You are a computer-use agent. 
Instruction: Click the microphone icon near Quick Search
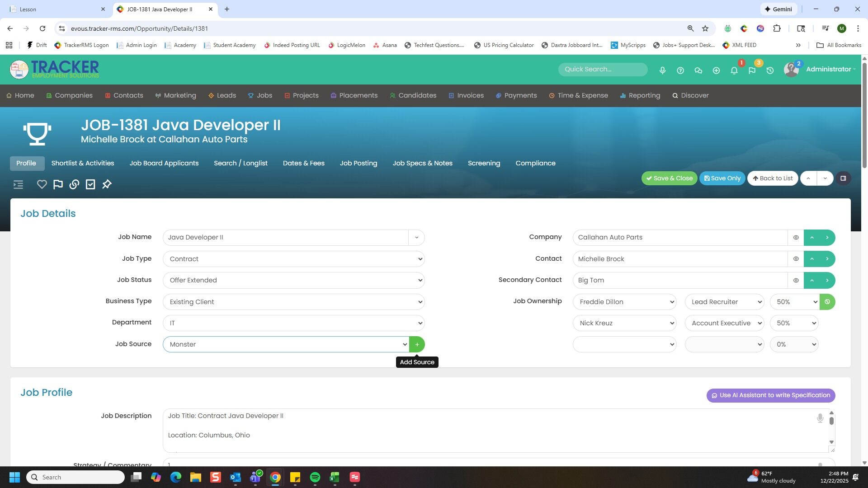662,70
